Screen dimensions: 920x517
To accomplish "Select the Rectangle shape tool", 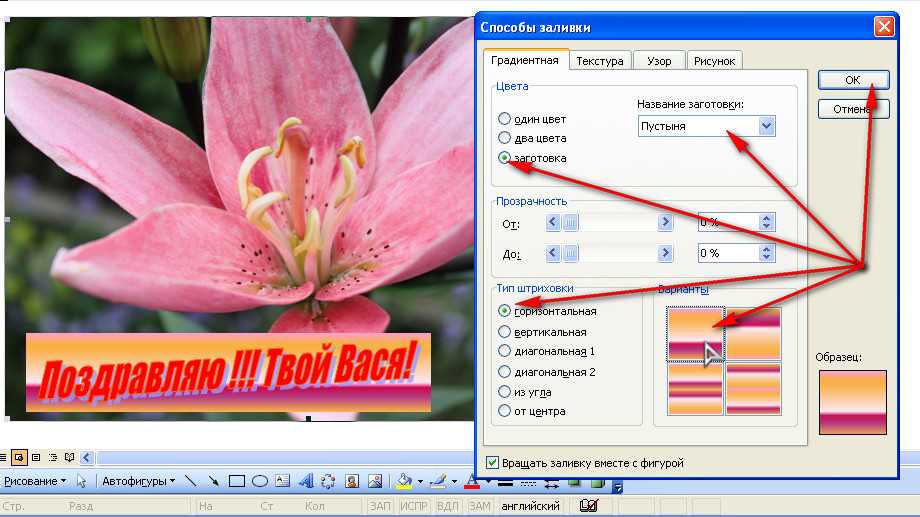I will pyautogui.click(x=237, y=481).
